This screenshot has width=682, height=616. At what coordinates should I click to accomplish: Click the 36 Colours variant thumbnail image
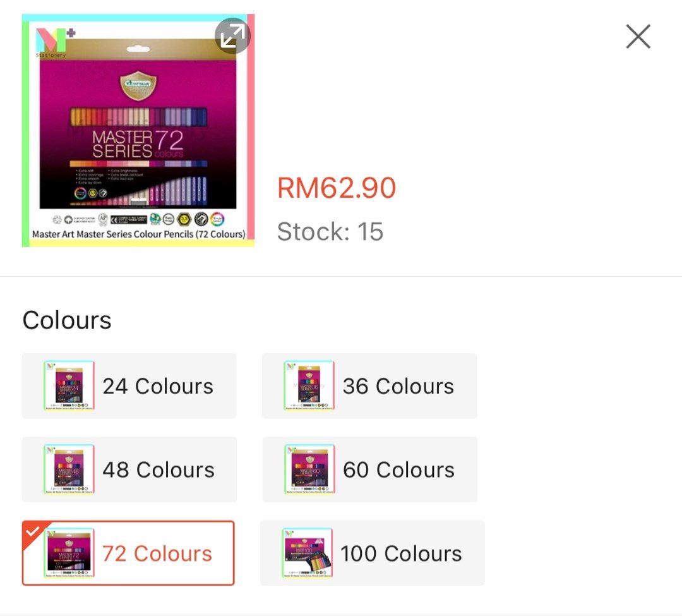point(309,386)
